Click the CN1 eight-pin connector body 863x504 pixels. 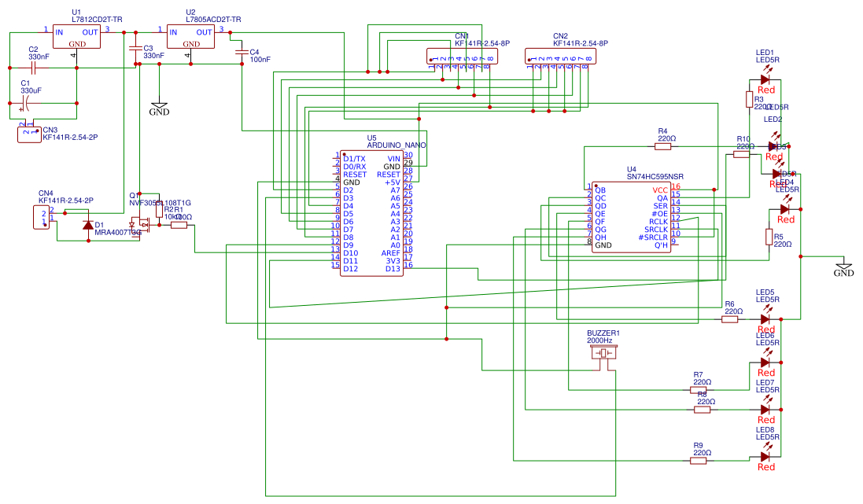coord(462,56)
